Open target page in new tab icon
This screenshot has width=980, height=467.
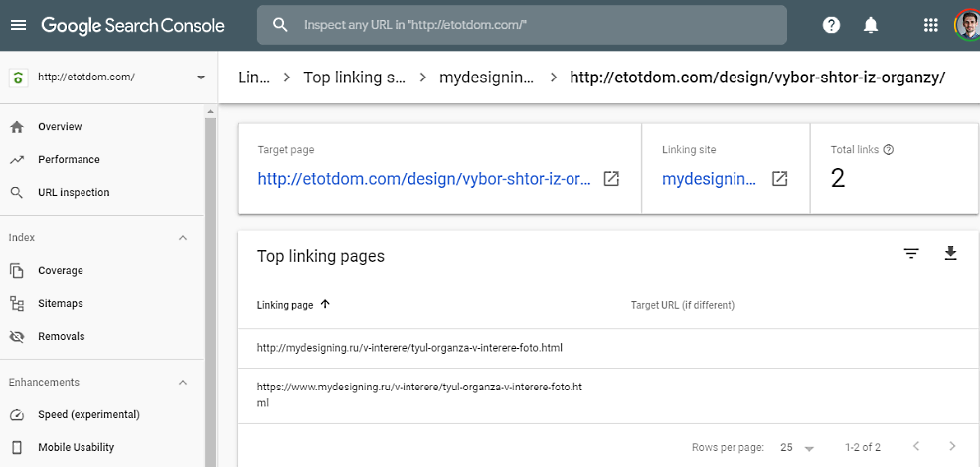coord(611,179)
